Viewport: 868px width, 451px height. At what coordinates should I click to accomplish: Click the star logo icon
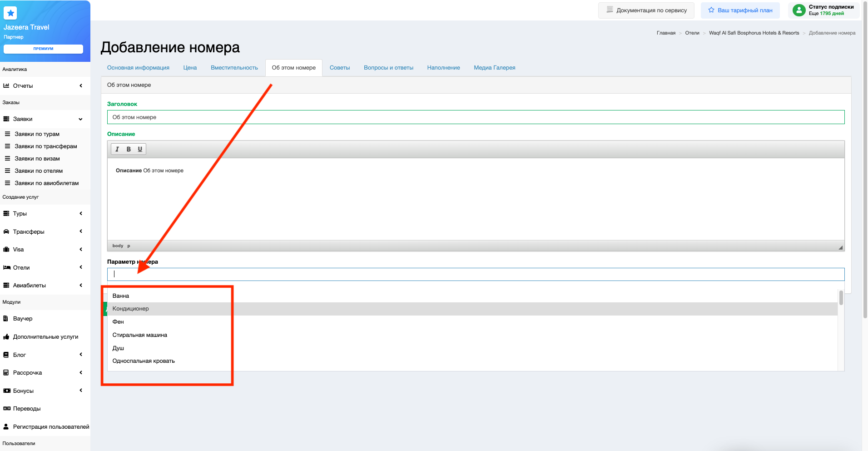(x=10, y=13)
